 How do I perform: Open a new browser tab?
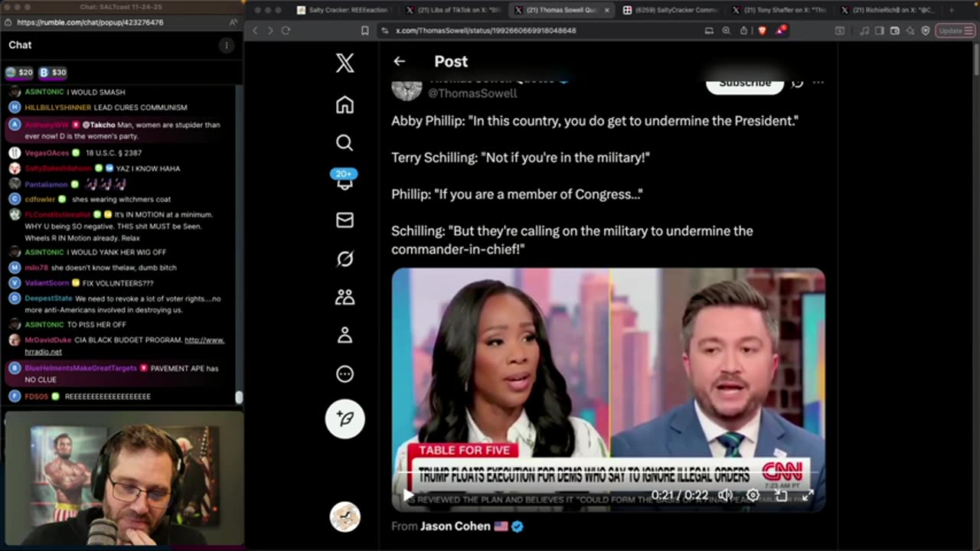click(952, 10)
